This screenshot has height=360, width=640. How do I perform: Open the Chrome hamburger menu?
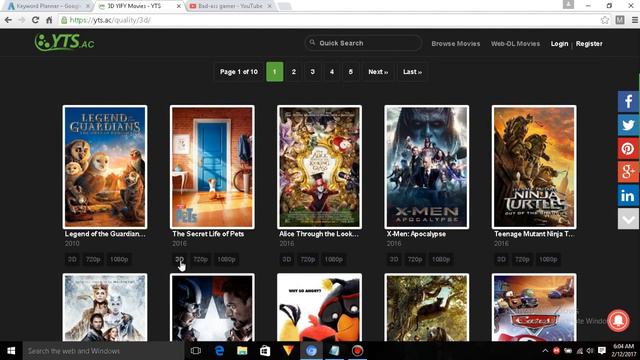[x=635, y=20]
